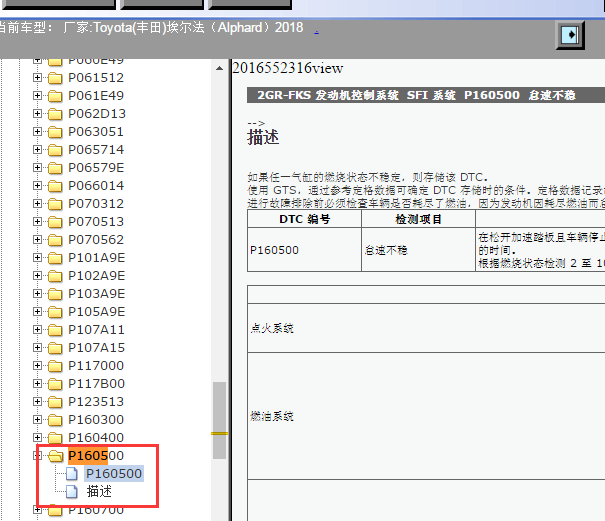Click the 描述 section heading

263,137
